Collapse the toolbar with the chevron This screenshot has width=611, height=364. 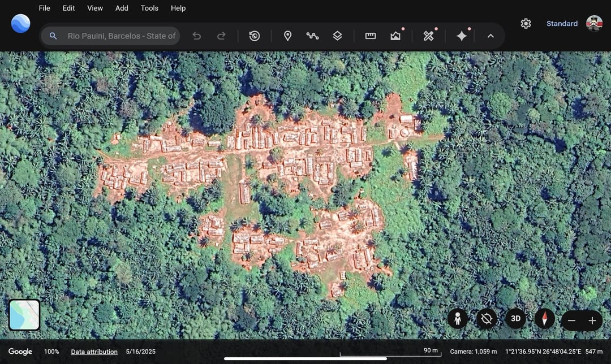[x=490, y=36]
